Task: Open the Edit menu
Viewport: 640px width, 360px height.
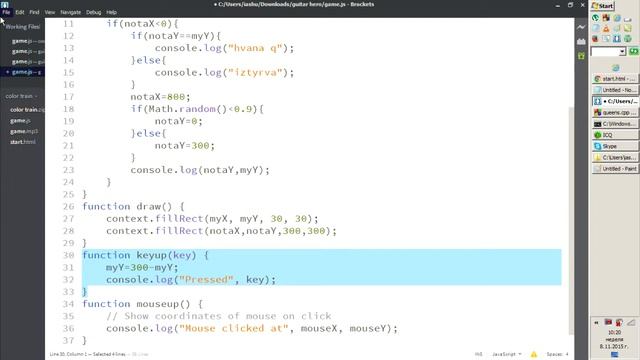Action: coord(20,12)
